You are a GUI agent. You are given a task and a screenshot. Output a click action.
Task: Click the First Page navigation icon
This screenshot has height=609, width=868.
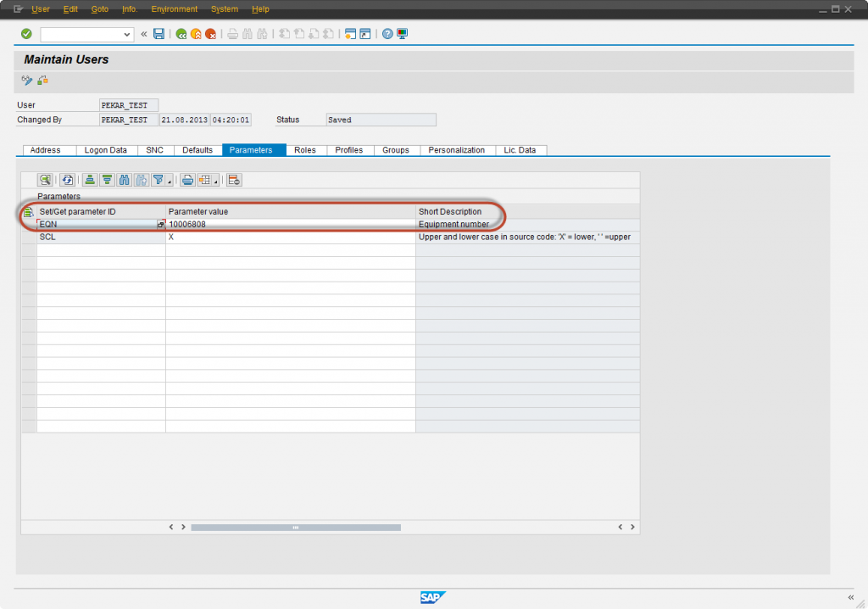pyautogui.click(x=285, y=35)
